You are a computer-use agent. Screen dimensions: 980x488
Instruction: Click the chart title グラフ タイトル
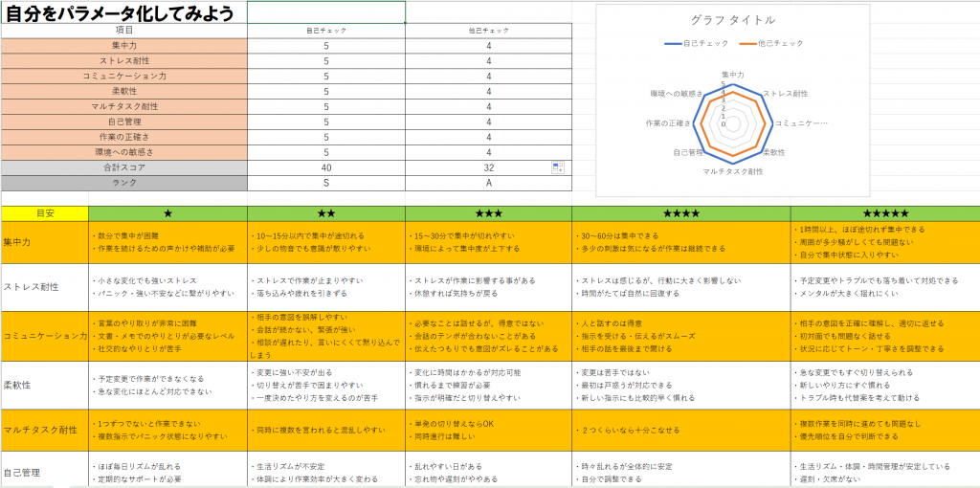click(732, 20)
